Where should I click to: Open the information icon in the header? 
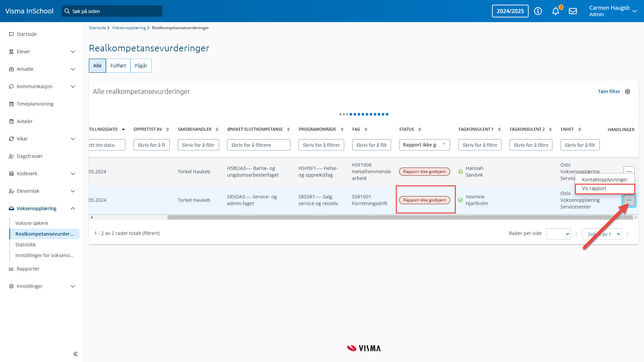(538, 11)
